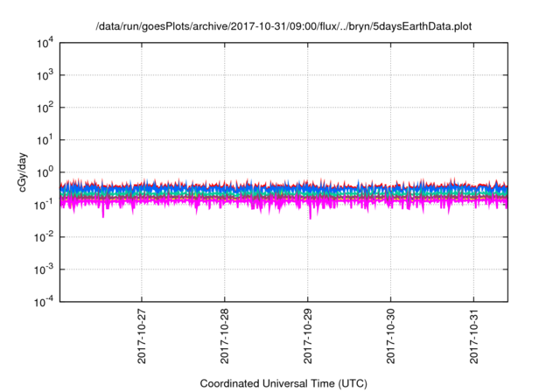
Task: Click the plot title file path
Action: (x=283, y=26)
